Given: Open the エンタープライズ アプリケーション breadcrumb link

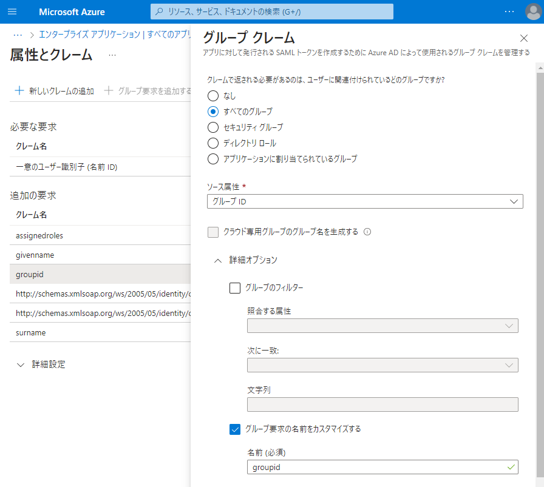Looking at the screenshot, I should click(x=115, y=35).
